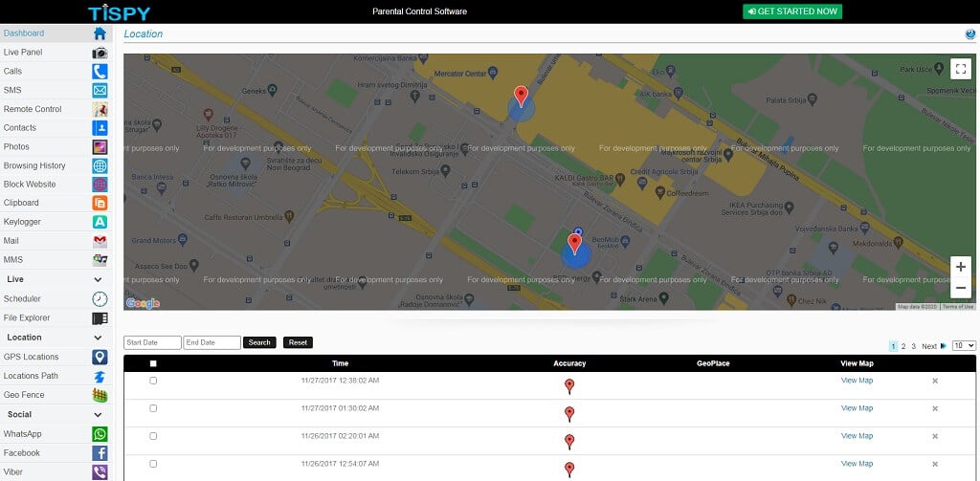This screenshot has width=980, height=481.
Task: Click the Start Date field
Action: 152,342
